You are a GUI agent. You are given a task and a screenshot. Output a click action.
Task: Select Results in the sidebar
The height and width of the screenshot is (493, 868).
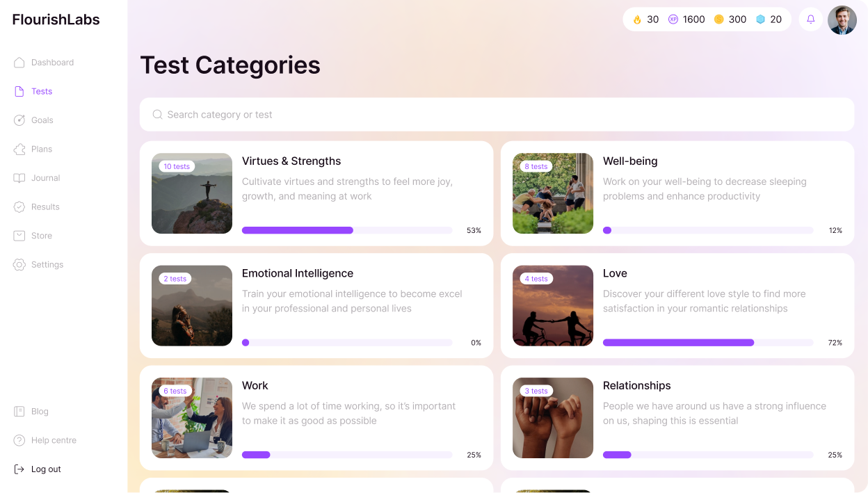coord(45,207)
